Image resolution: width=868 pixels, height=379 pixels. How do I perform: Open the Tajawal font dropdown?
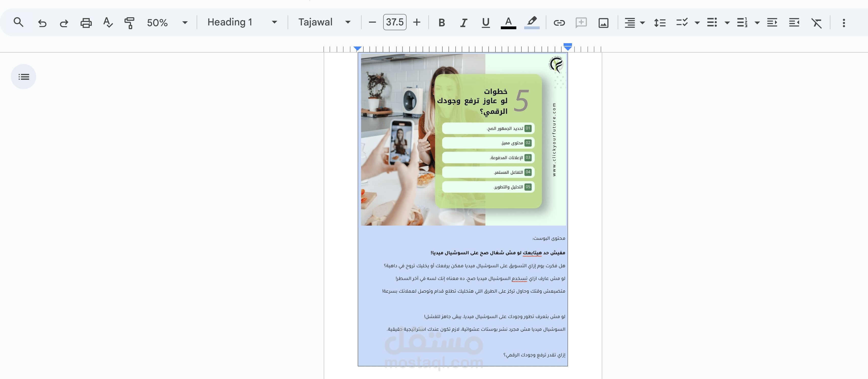coord(324,23)
